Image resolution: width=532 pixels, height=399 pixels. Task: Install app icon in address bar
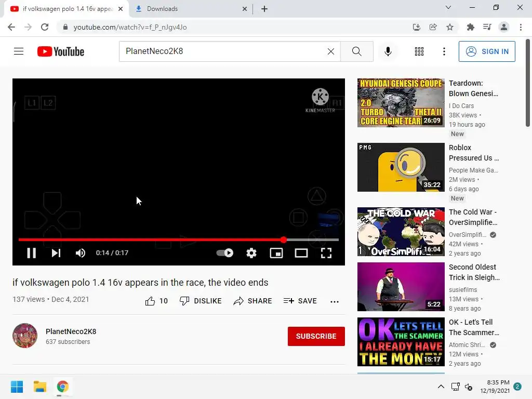click(x=416, y=27)
